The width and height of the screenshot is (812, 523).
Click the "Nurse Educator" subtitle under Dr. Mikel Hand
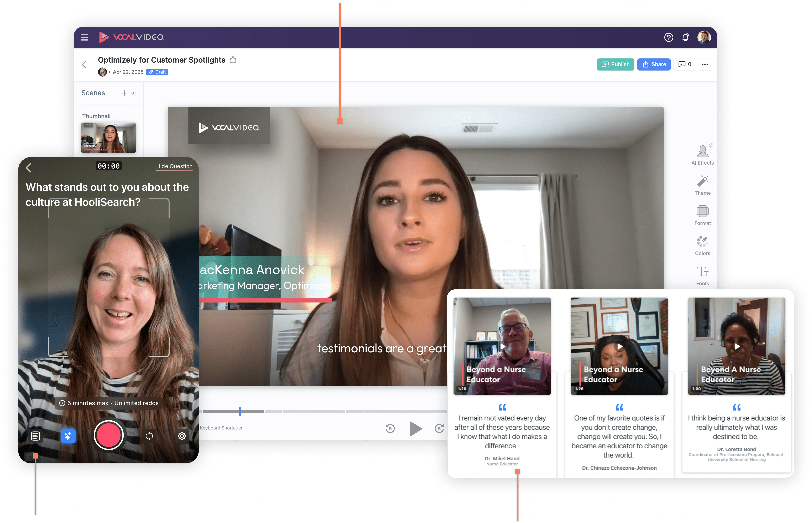click(x=502, y=464)
